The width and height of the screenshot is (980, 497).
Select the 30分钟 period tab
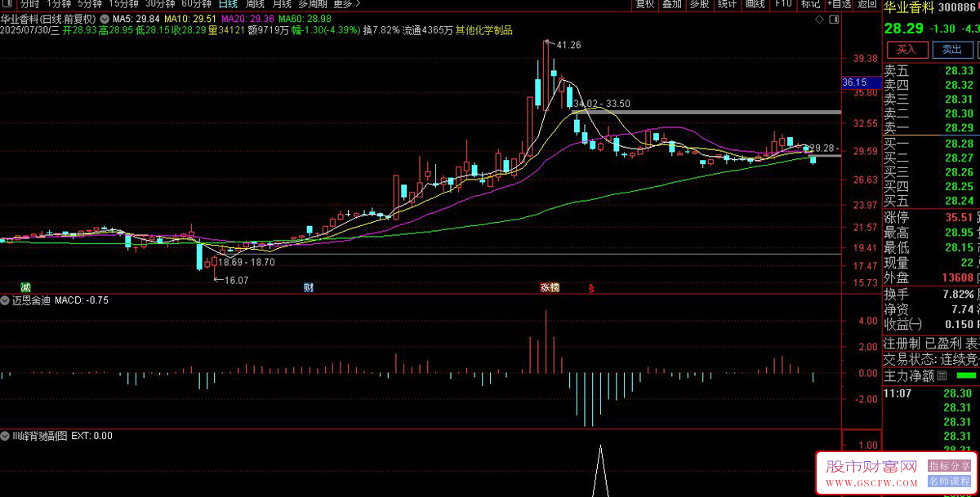point(160,4)
